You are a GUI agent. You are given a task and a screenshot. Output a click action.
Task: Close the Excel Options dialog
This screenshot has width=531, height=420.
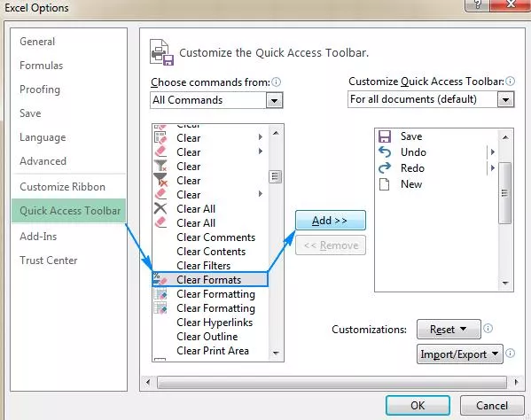[511, 4]
